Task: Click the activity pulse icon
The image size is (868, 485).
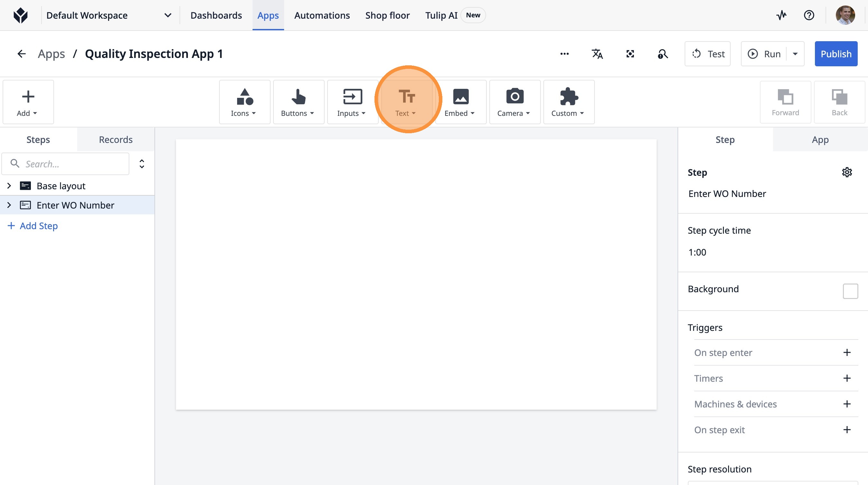Action: [x=781, y=15]
